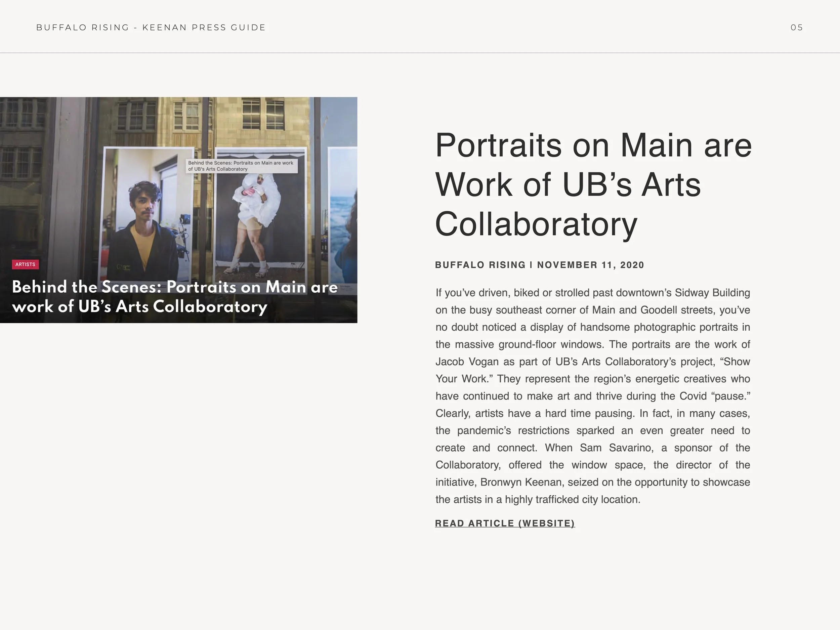This screenshot has height=630, width=840.
Task: Click the opening sentence, If you've driven
Action: [x=473, y=293]
